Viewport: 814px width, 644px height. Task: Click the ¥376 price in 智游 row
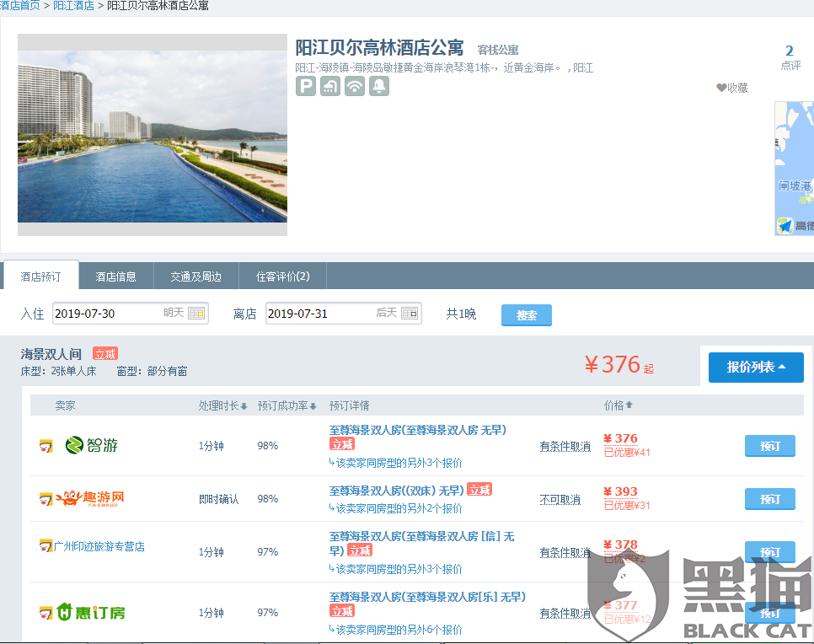[x=620, y=438]
